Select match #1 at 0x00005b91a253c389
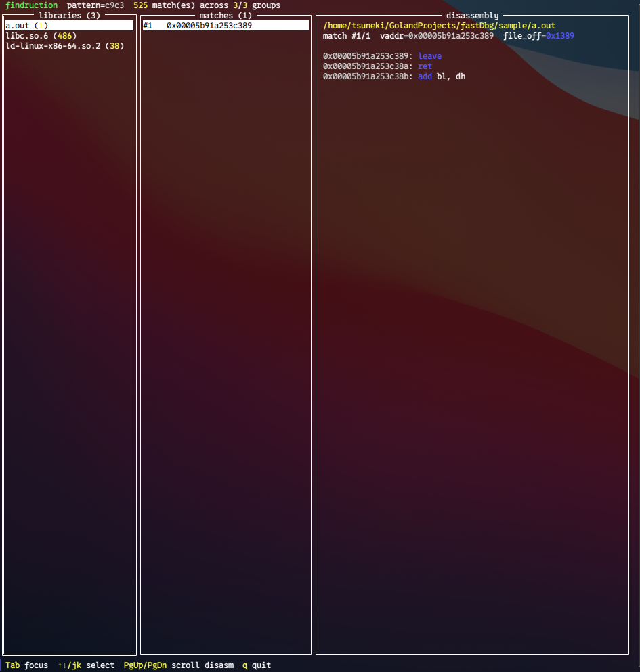Screen dimensions: 640x672 point(226,26)
